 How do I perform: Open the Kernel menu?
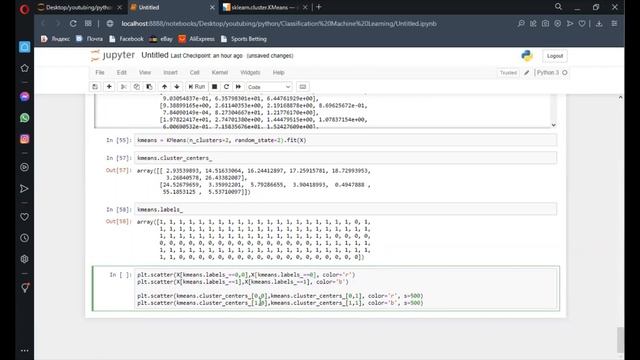tap(220, 72)
